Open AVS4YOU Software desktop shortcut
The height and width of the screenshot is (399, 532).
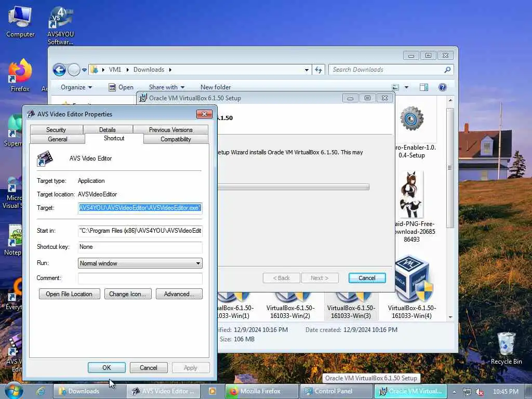(60, 25)
